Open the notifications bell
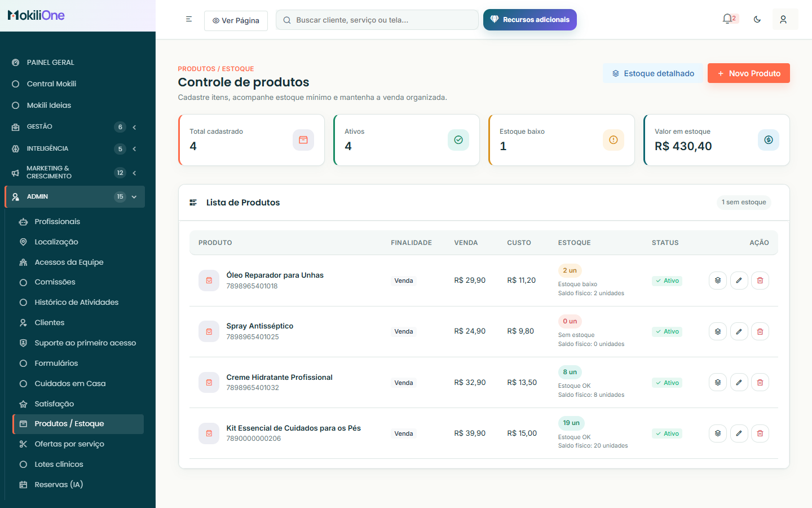Image resolution: width=812 pixels, height=508 pixels. 728,19
